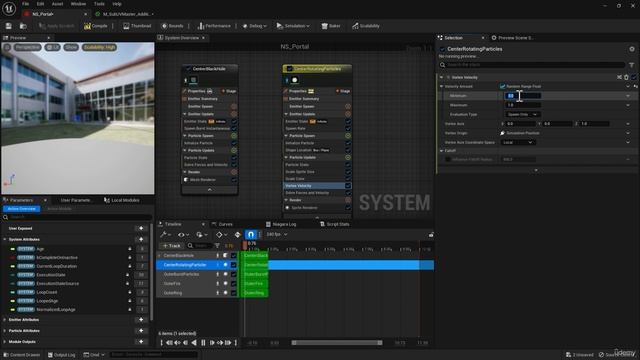This screenshot has width=640, height=360.
Task: Open the Preview Scene Settings tab
Action: [513, 38]
